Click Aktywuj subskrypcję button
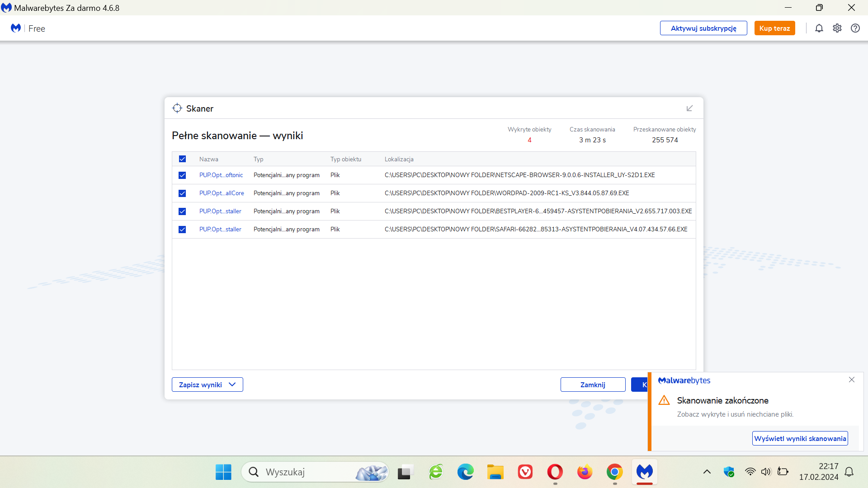The width and height of the screenshot is (868, 488). [x=703, y=28]
